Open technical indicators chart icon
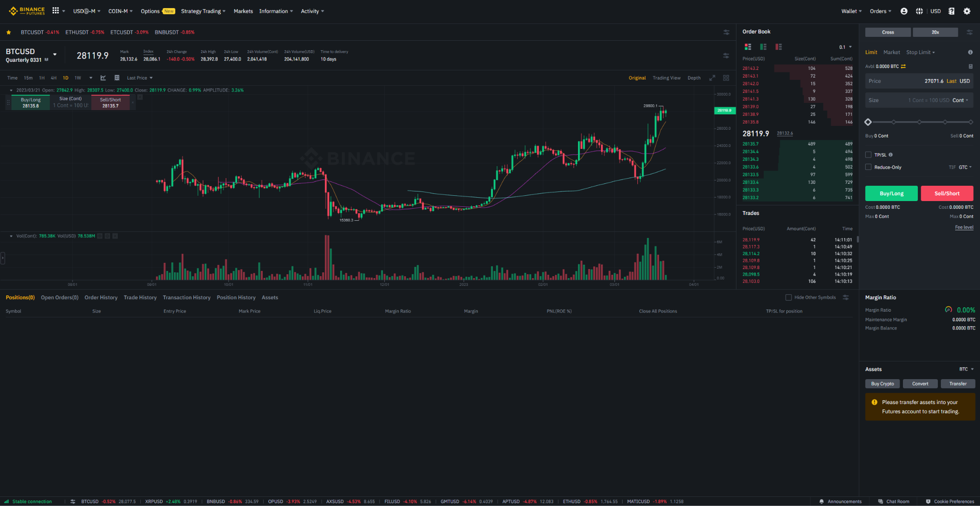This screenshot has height=506, width=980. 103,78
